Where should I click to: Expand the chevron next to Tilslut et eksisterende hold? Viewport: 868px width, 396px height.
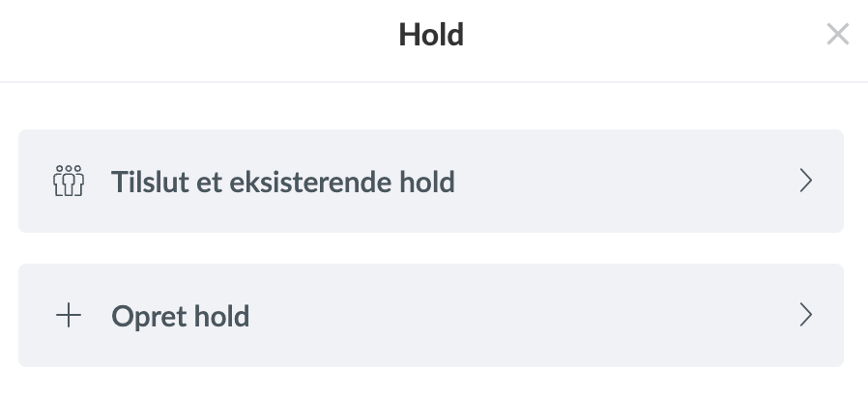[x=806, y=181]
